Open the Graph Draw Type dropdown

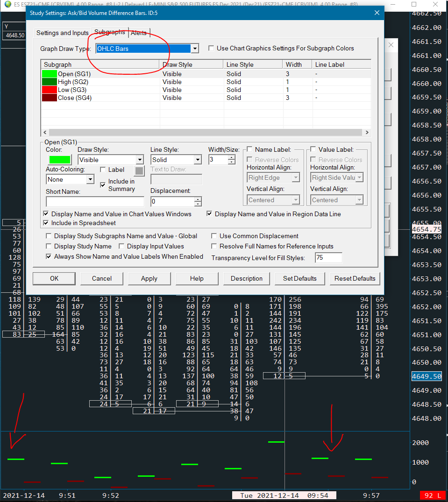(195, 49)
